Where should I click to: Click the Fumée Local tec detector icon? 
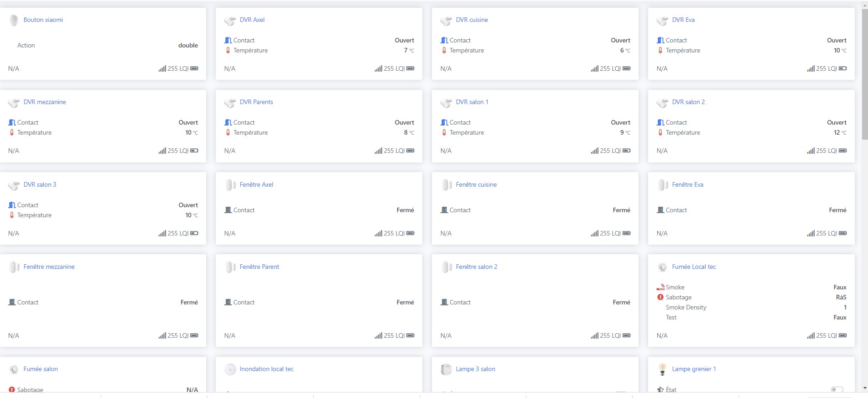(662, 267)
